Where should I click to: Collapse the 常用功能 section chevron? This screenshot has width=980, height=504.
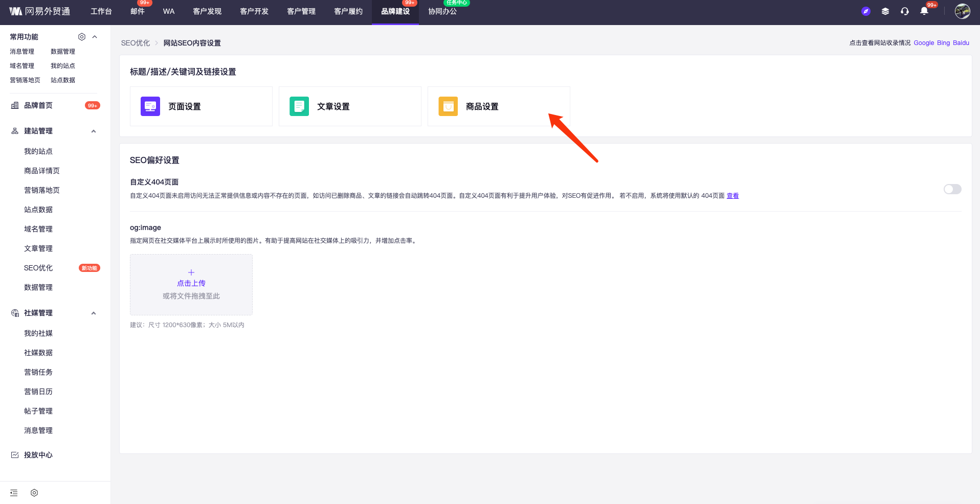(x=95, y=37)
